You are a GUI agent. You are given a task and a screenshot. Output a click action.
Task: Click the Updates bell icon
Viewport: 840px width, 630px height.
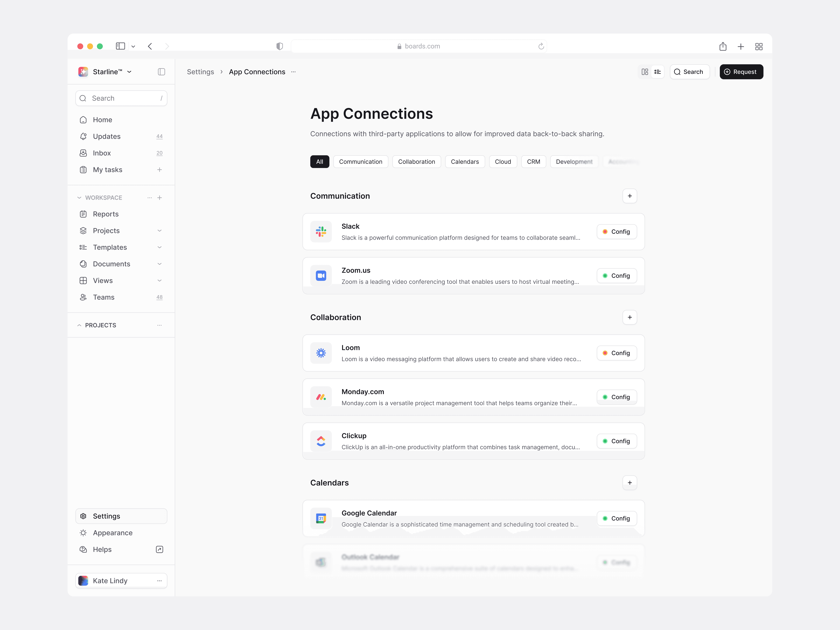[x=83, y=136]
